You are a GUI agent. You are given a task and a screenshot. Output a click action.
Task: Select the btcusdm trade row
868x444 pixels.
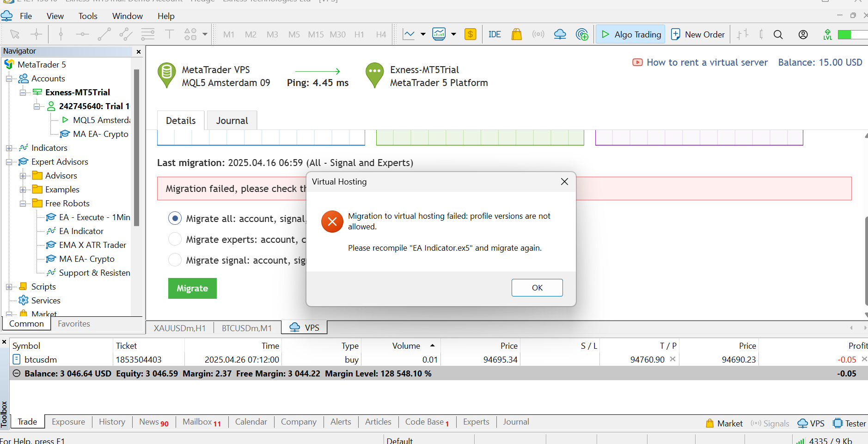coord(439,359)
